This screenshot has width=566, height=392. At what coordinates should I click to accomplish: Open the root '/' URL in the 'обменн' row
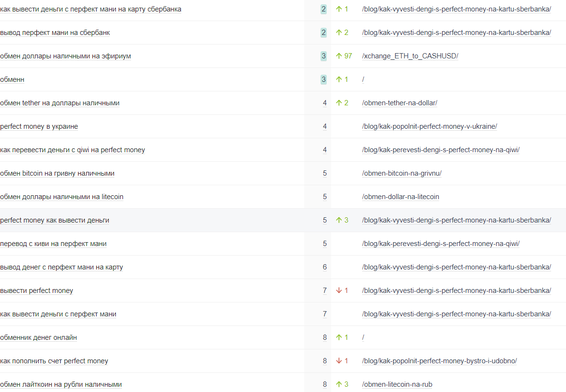click(x=363, y=79)
